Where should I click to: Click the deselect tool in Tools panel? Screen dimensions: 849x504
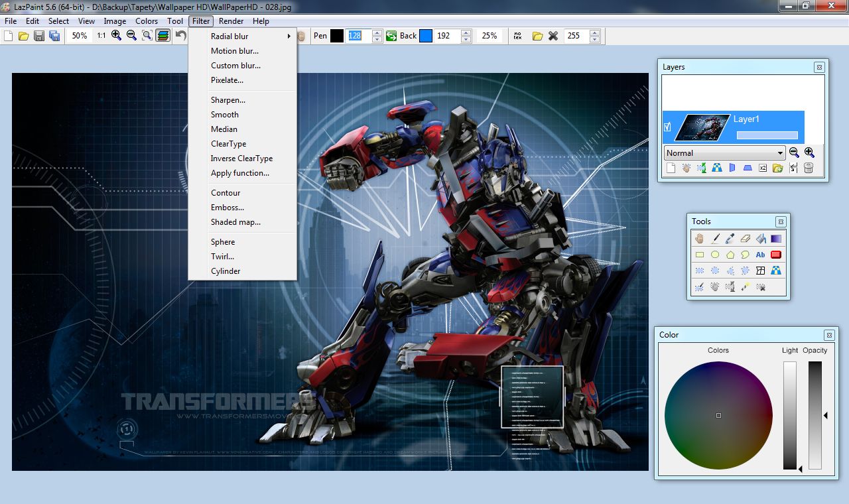[x=761, y=286]
